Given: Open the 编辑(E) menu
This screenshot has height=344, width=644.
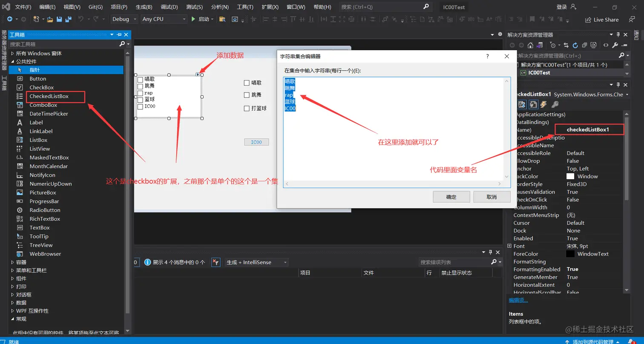Looking at the screenshot, I should [47, 7].
